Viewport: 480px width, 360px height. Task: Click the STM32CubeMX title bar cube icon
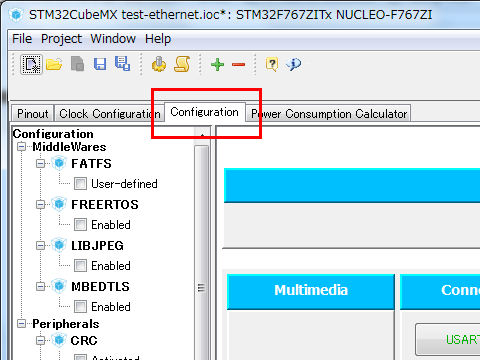coord(16,15)
